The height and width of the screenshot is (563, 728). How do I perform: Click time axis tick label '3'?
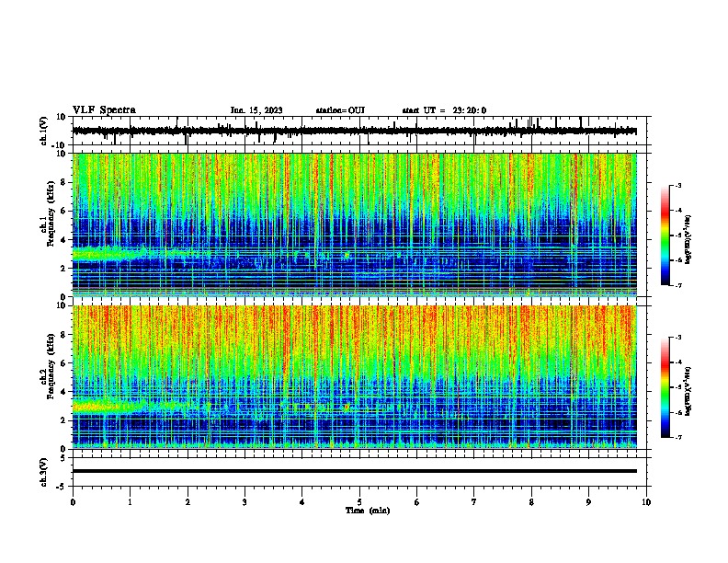pyautogui.click(x=245, y=502)
